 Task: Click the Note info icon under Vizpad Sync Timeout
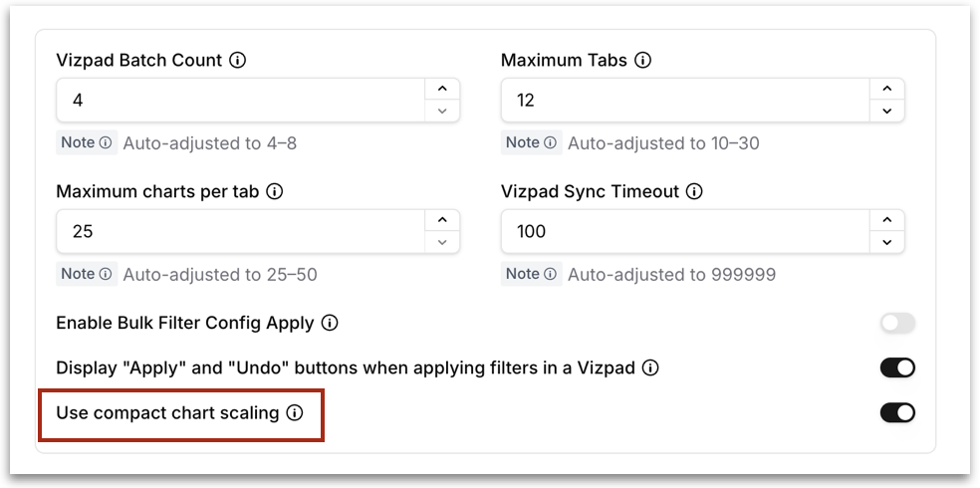550,274
